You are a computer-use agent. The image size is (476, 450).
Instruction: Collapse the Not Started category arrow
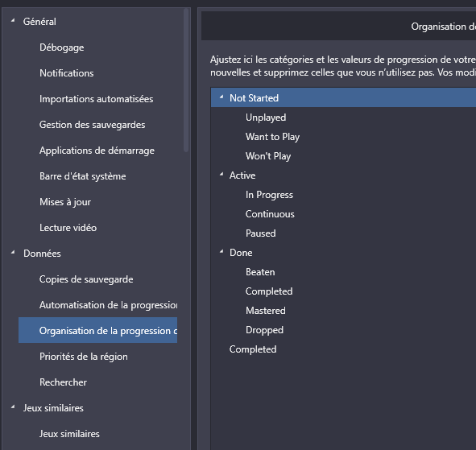click(x=221, y=97)
